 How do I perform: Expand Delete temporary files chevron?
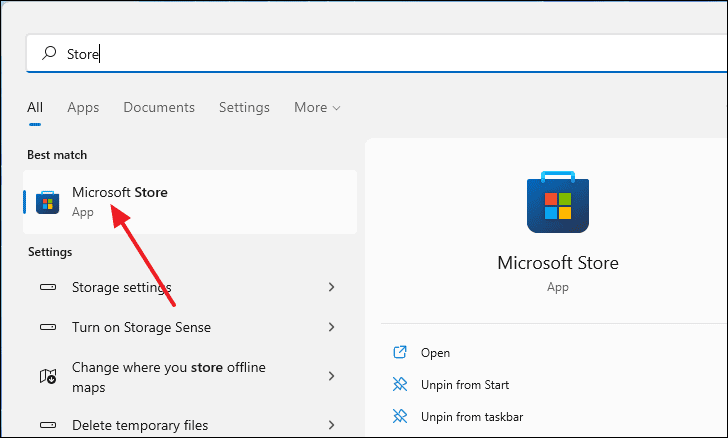(332, 425)
